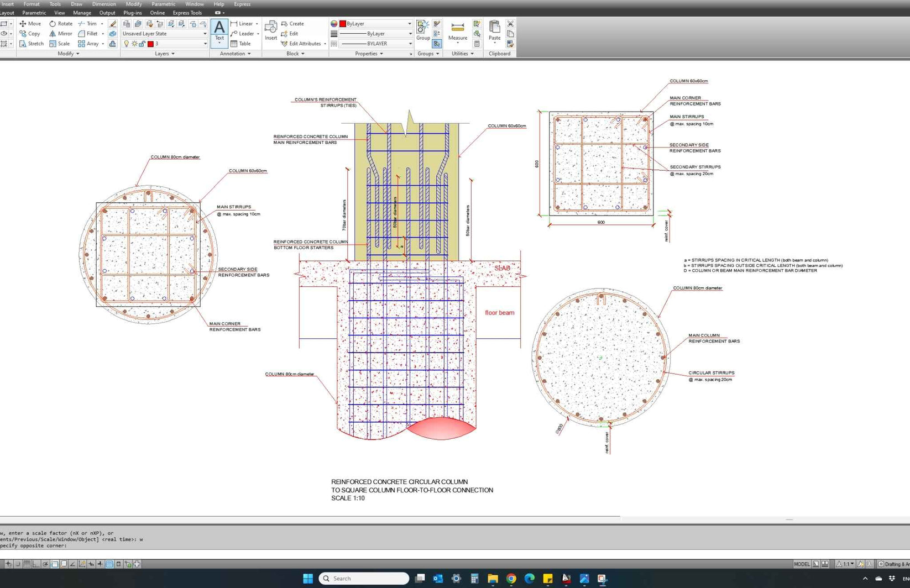910x588 pixels.
Task: Toggle Group Selection On/Off in Groups panel
Action: (x=436, y=43)
